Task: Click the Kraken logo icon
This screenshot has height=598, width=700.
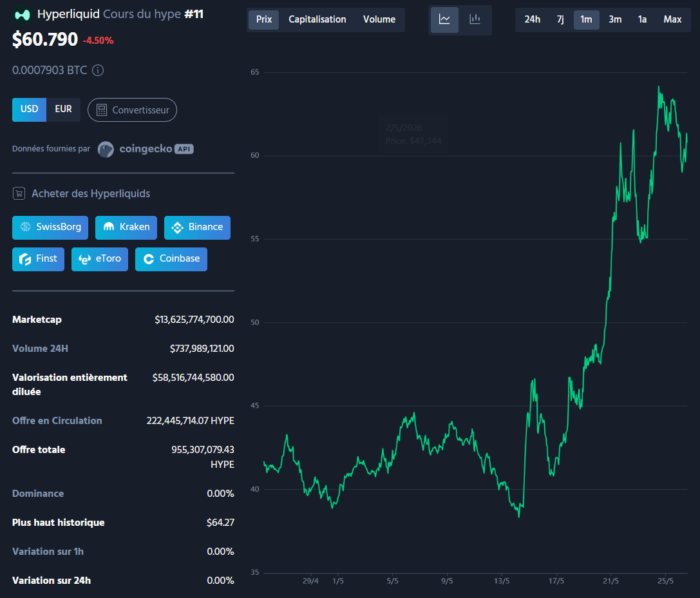Action: click(x=108, y=227)
